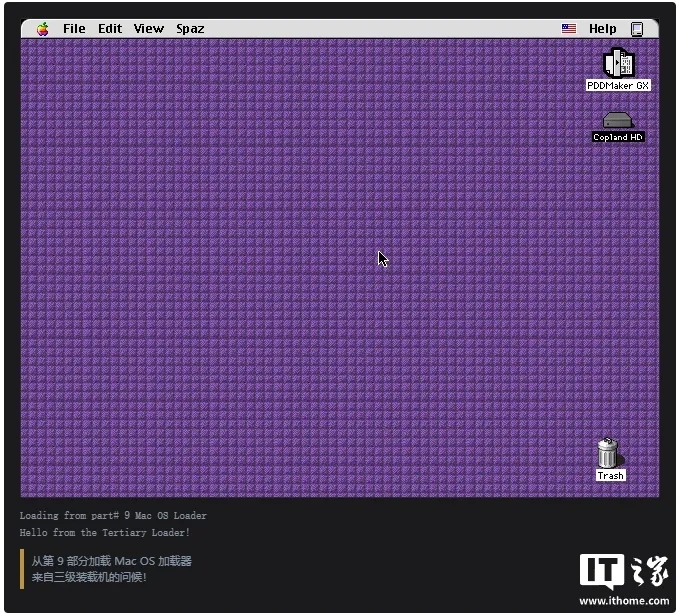Image resolution: width=680 pixels, height=615 pixels.
Task: Open the Spaz menu
Action: [x=190, y=29]
